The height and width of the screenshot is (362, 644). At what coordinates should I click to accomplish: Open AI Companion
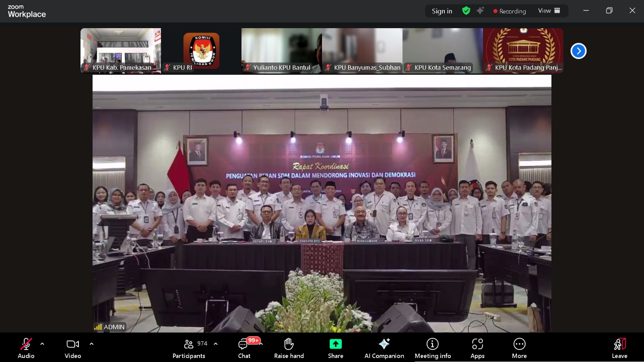tap(384, 348)
